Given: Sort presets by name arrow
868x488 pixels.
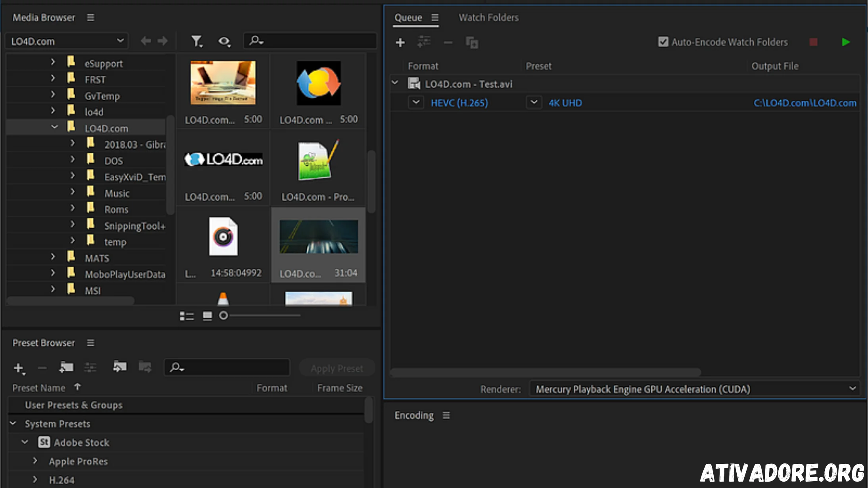Looking at the screenshot, I should [x=77, y=387].
